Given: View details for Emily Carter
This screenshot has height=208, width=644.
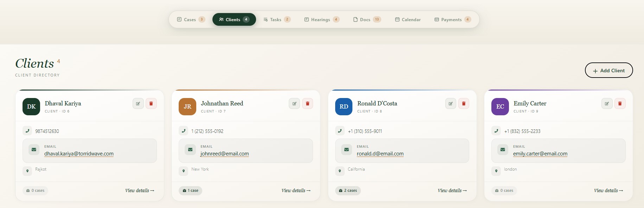Looking at the screenshot, I should [x=608, y=190].
